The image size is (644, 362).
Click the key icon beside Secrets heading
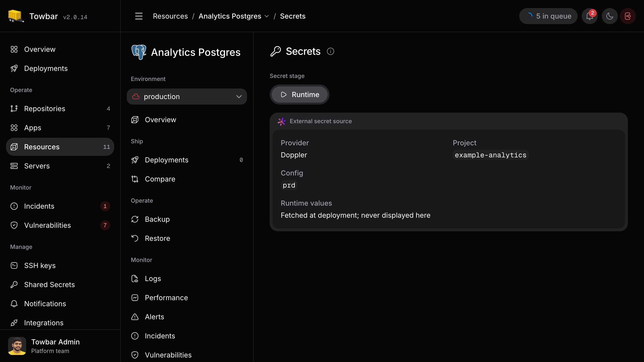pyautogui.click(x=275, y=51)
